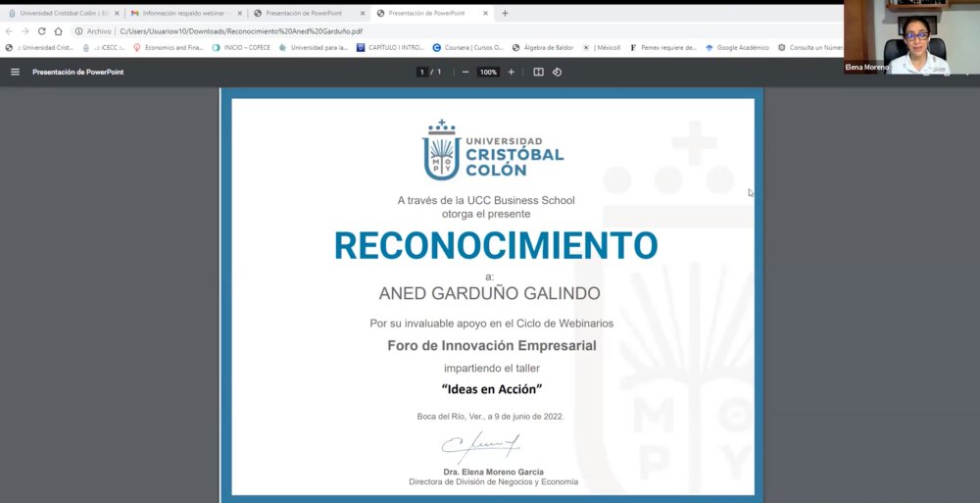Click the PDF page number field

(x=422, y=72)
